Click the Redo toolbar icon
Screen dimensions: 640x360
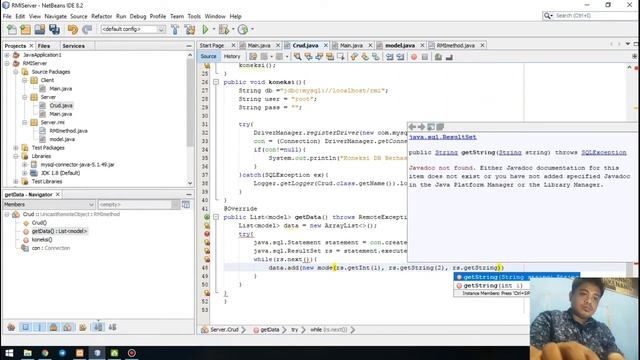(x=87, y=29)
